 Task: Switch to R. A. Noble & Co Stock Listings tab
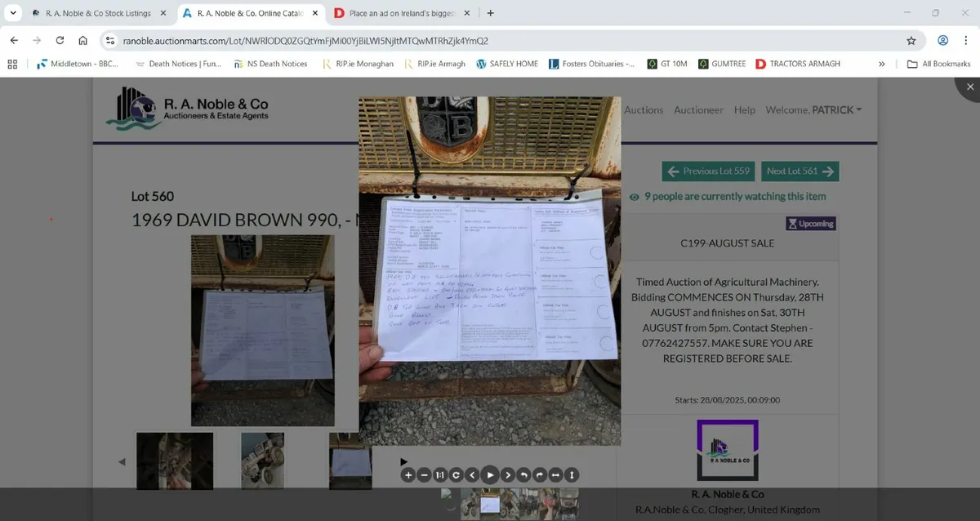[97, 13]
